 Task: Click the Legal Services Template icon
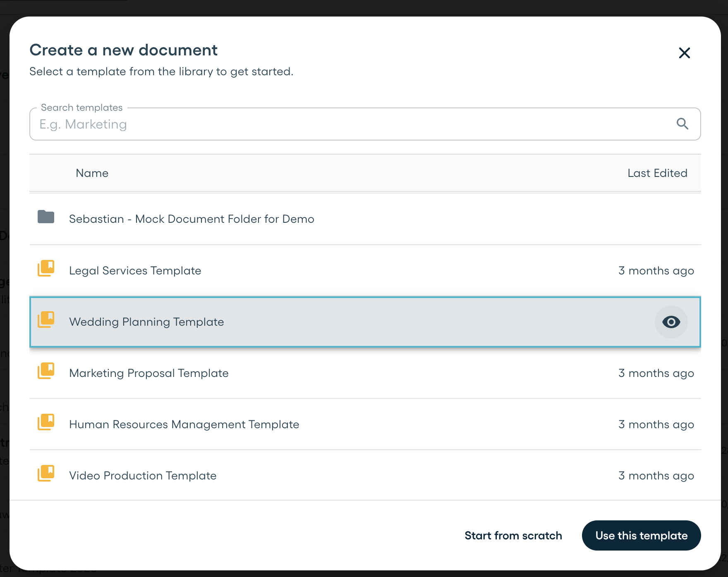click(x=46, y=269)
